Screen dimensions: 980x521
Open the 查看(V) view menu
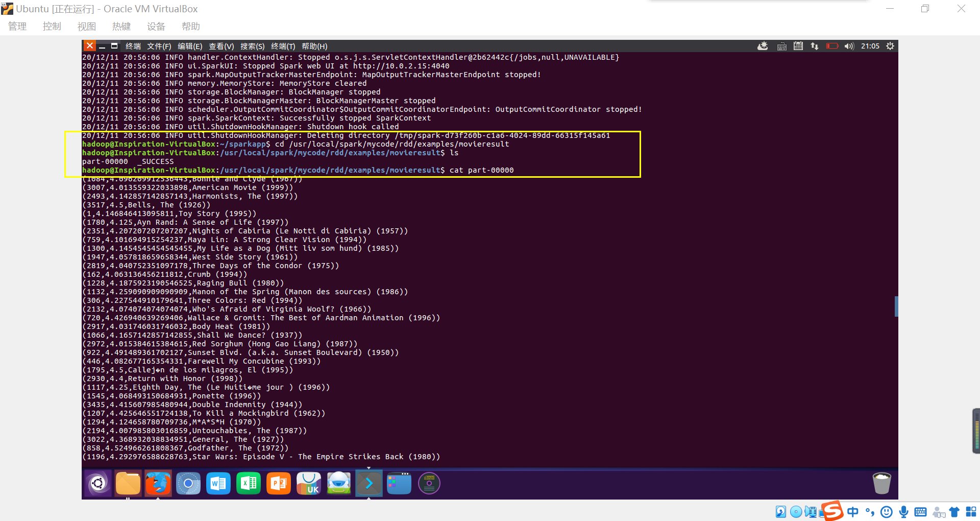pyautogui.click(x=221, y=46)
